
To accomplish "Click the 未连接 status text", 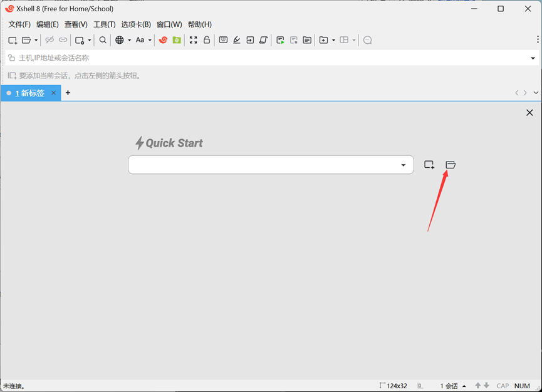I will (x=14, y=386).
